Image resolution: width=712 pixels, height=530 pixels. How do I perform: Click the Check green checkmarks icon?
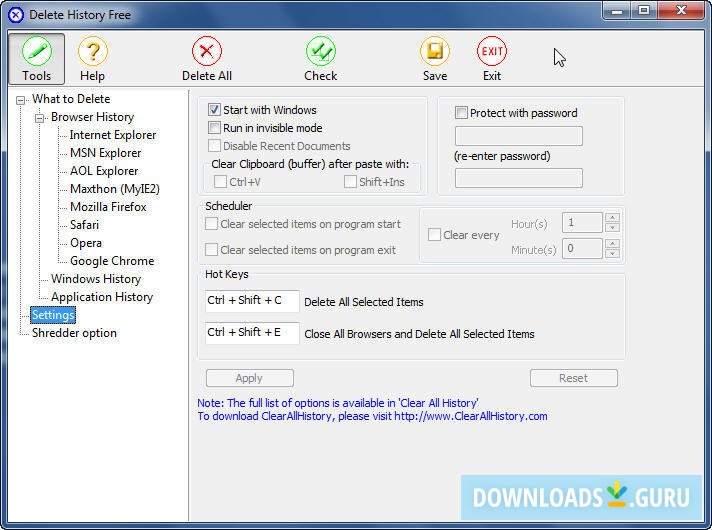(321, 51)
